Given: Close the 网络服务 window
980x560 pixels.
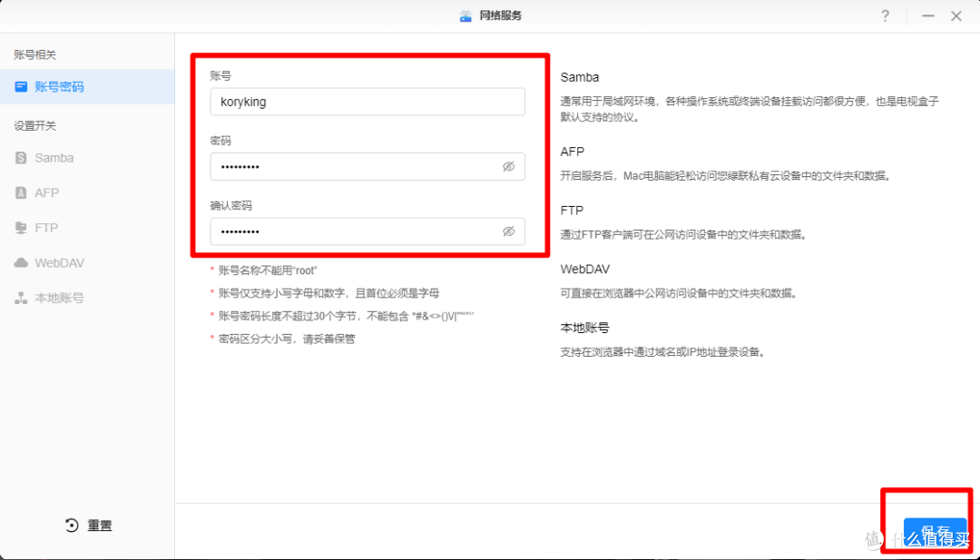Looking at the screenshot, I should (956, 16).
